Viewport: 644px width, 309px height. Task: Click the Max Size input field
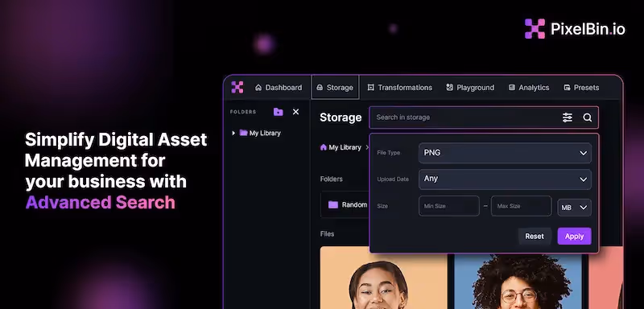pos(521,206)
